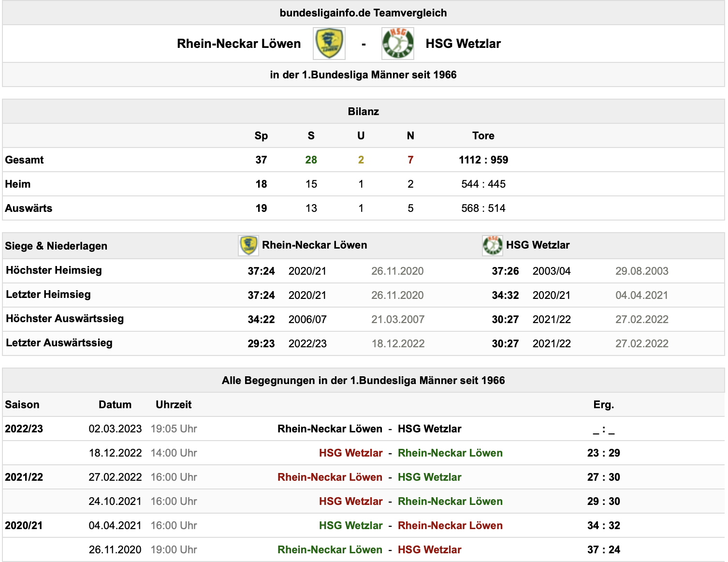This screenshot has width=728, height=562.
Task: Click the Bilanz section header
Action: click(364, 112)
